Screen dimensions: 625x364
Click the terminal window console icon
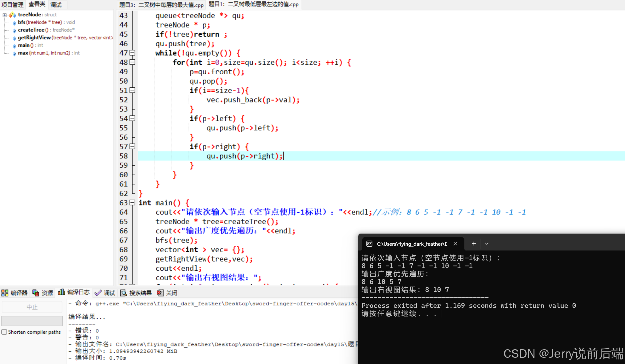click(369, 244)
